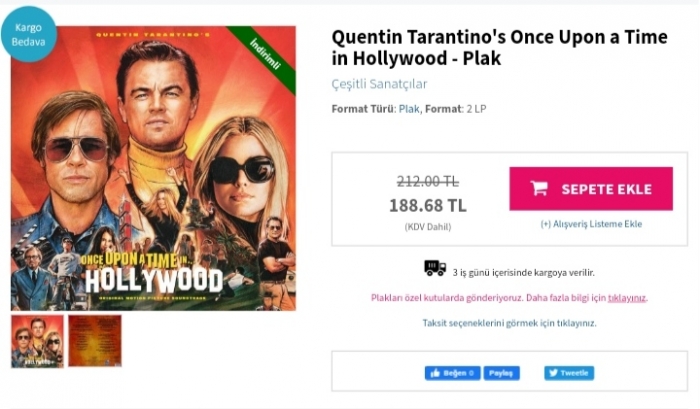700x409 pixels.
Task: Click the blue Kargo Bedava badge
Action: pos(29,34)
